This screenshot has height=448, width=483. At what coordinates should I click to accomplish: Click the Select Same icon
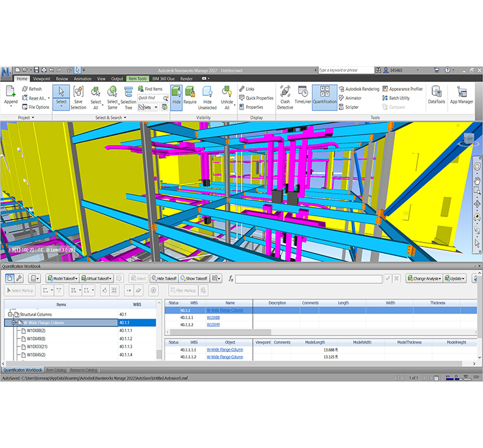coord(112,92)
